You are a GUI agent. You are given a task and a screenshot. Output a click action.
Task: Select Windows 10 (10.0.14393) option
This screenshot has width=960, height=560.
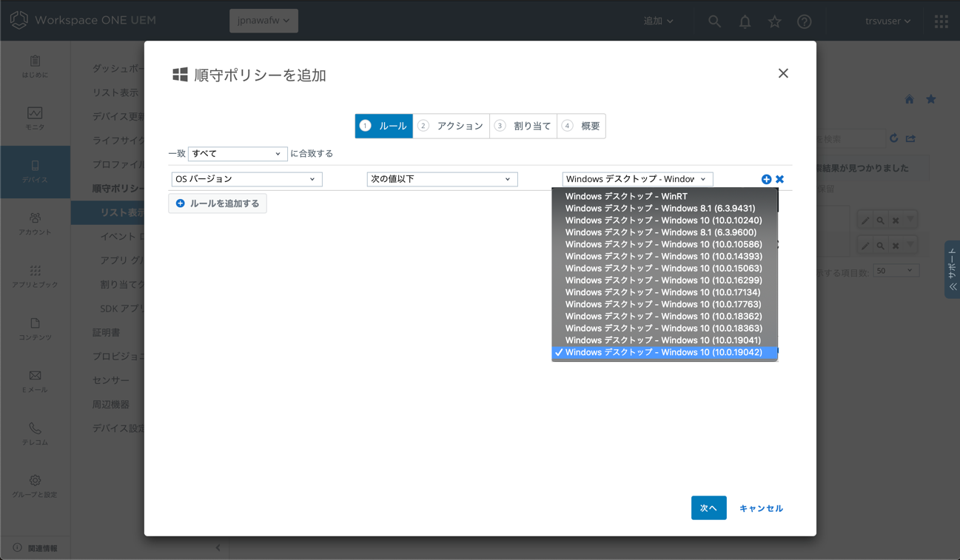[664, 257]
